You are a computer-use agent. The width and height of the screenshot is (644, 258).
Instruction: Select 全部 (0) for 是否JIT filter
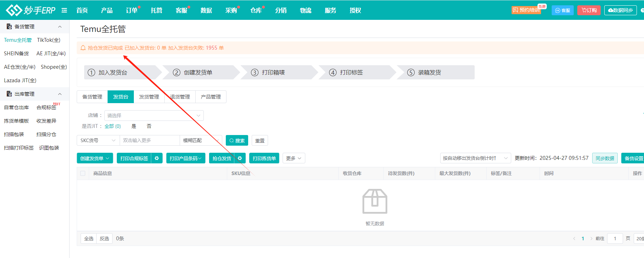tap(113, 126)
